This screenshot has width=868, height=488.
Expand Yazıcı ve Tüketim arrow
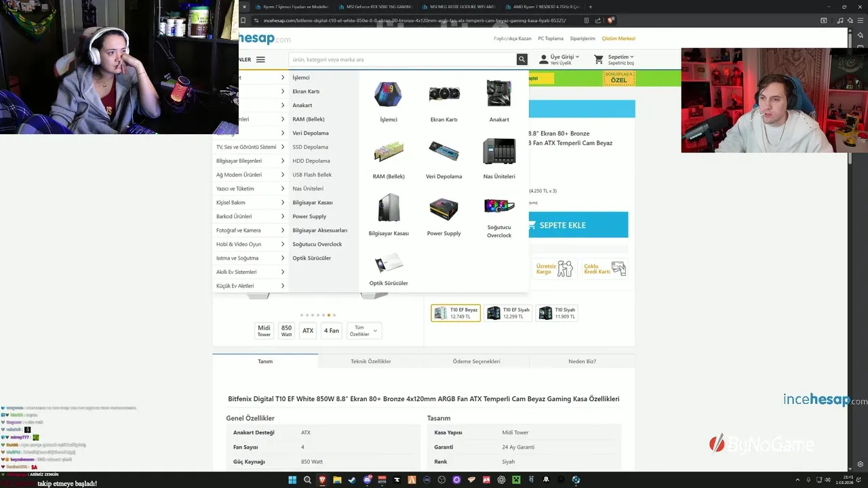click(x=283, y=188)
